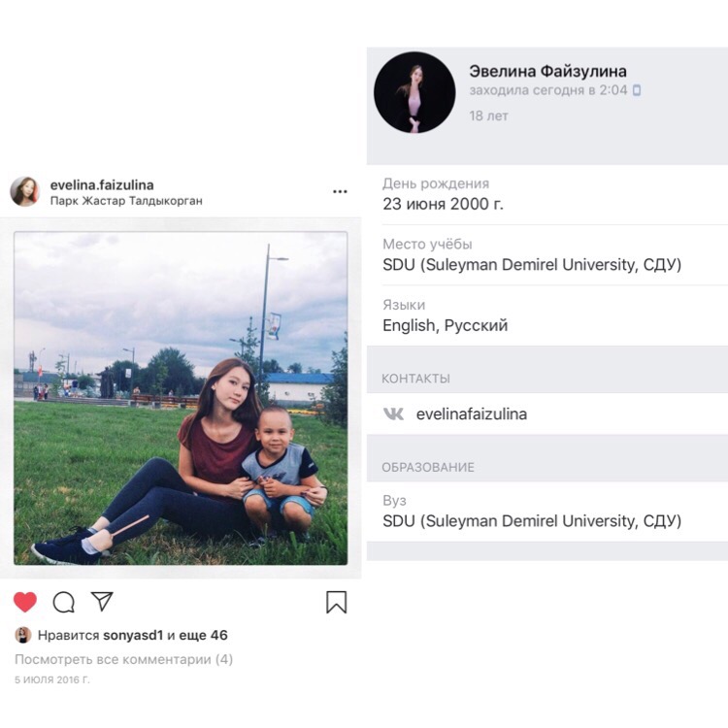Open the park photo post
Image resolution: width=728 pixels, height=728 pixels.
(x=181, y=398)
